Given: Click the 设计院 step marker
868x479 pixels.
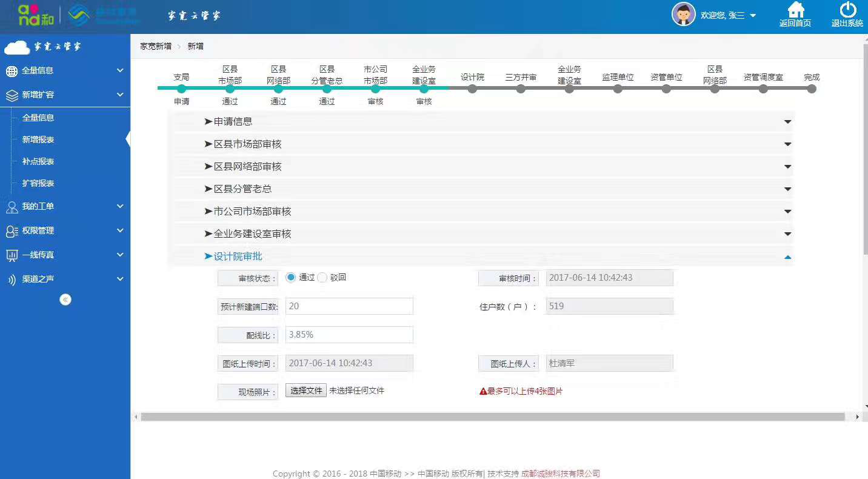Looking at the screenshot, I should click(472, 89).
